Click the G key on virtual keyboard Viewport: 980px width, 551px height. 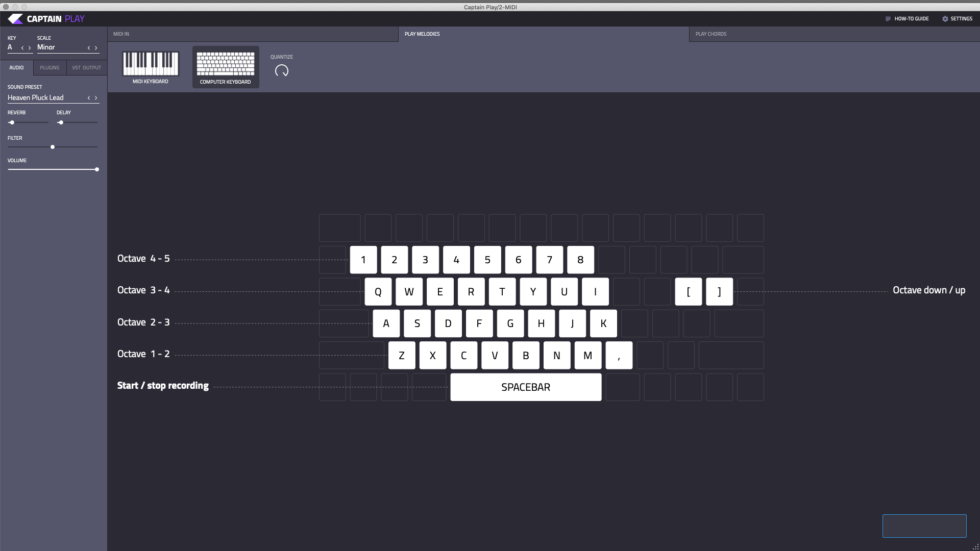(510, 323)
